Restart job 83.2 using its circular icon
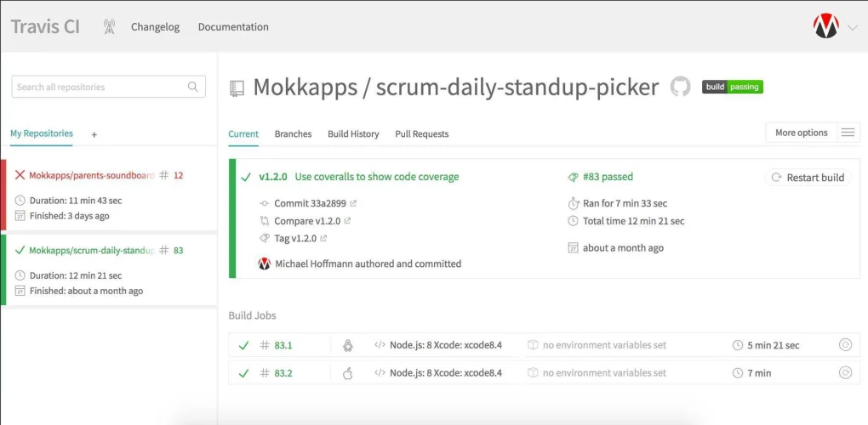Screen dimensions: 868x425 click(845, 372)
